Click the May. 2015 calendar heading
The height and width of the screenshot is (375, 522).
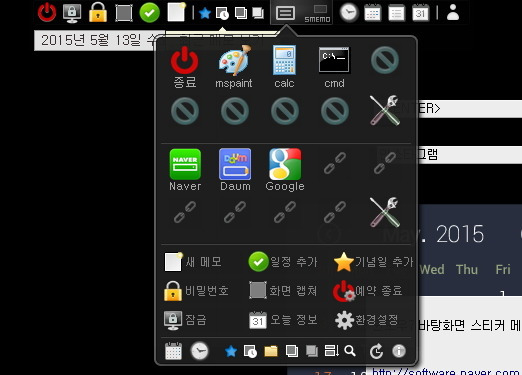point(433,234)
